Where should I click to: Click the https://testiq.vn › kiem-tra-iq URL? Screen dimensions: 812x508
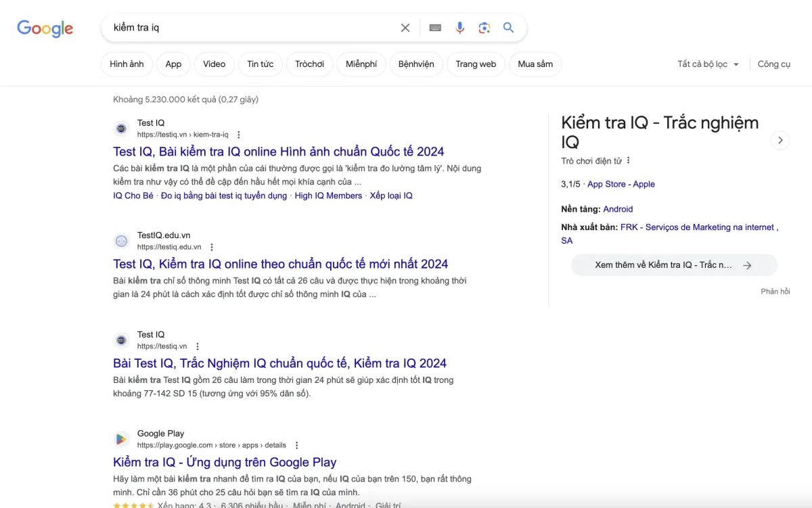point(183,135)
